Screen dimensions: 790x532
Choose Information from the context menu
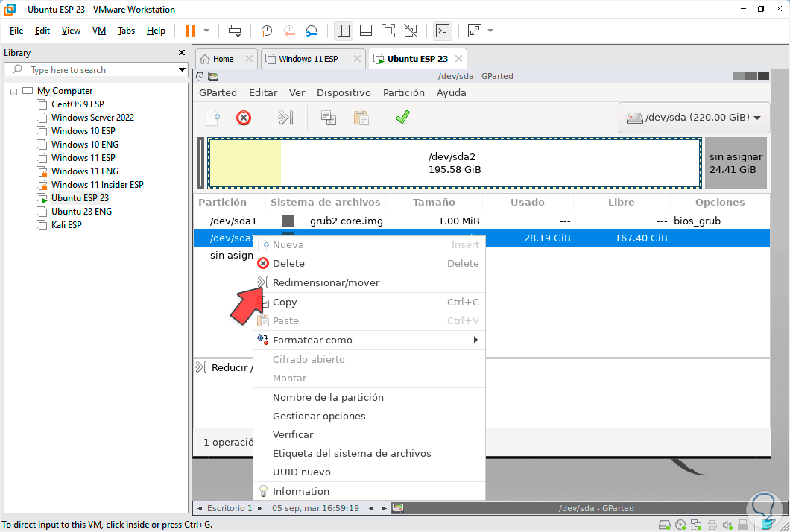coord(369,491)
